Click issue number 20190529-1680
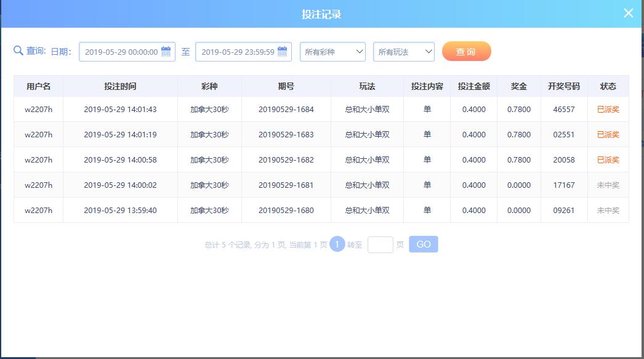The width and height of the screenshot is (644, 359). (x=286, y=211)
